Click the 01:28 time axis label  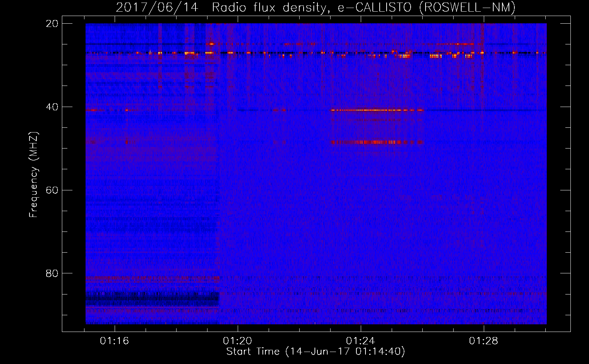point(483,341)
